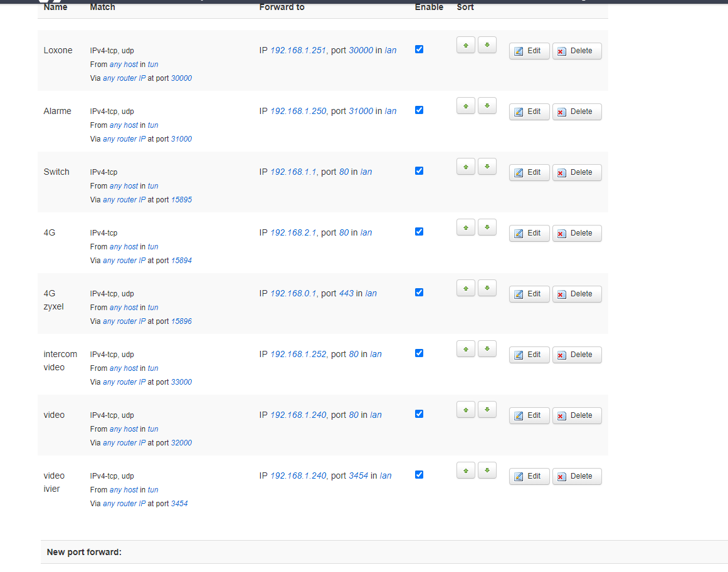Move the Loxone rule up
The width and height of the screenshot is (728, 572).
(x=465, y=45)
